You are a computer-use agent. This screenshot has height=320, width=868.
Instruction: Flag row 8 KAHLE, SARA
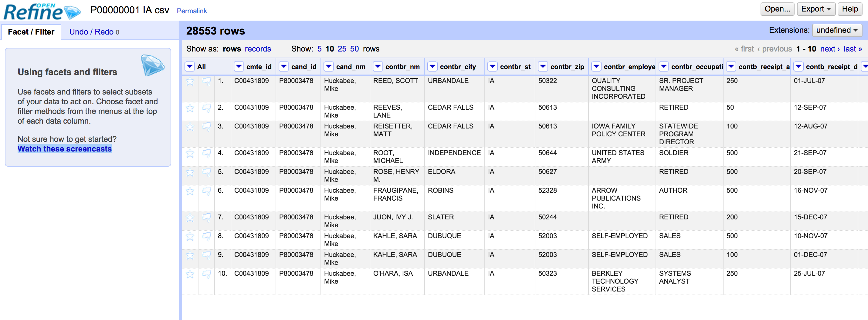coord(206,236)
